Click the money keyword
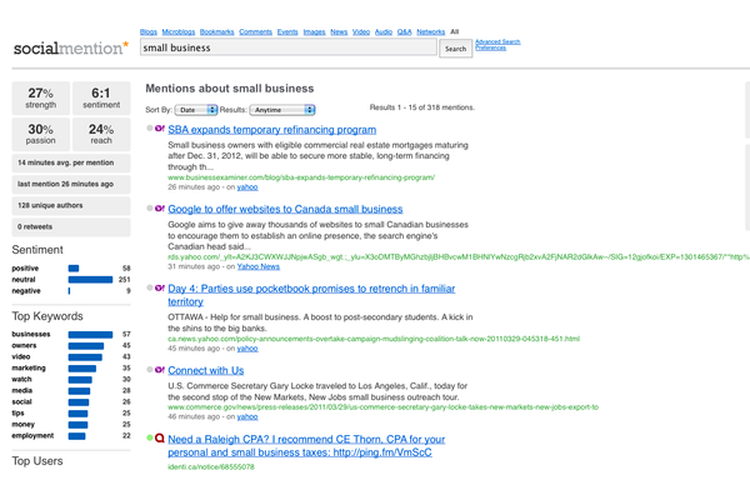This screenshot has width=750, height=500. click(x=23, y=424)
